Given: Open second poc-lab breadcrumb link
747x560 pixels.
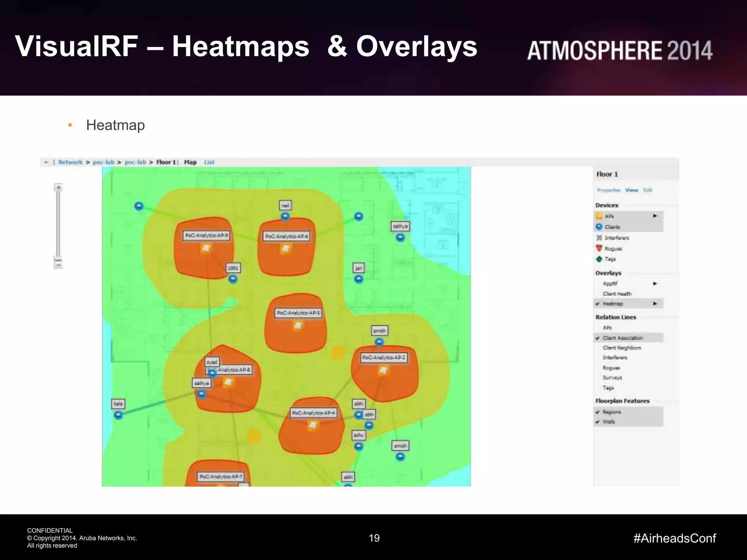Looking at the screenshot, I should [x=135, y=162].
